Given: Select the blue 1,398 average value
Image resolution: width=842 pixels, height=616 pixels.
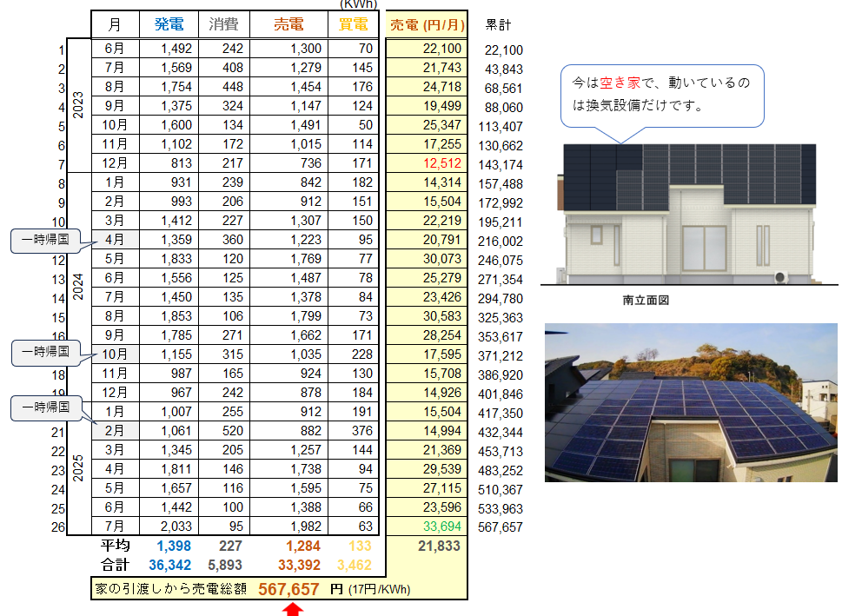Looking at the screenshot, I should pos(174,546).
